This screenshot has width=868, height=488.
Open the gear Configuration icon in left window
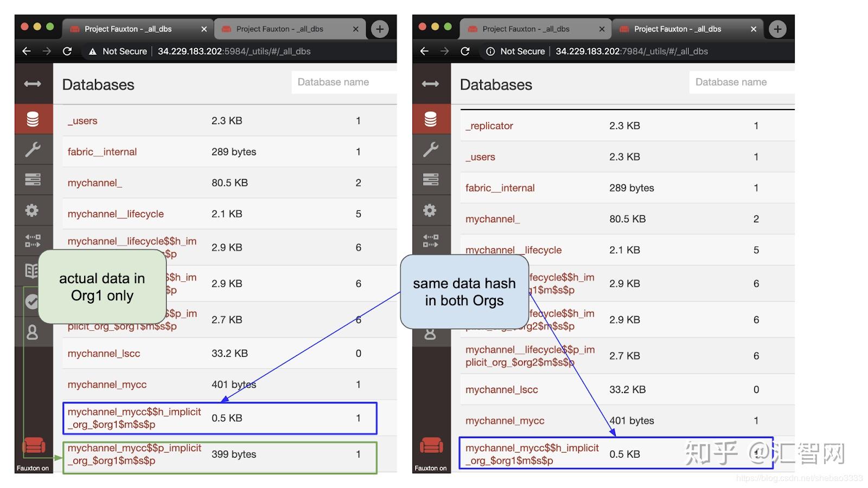[33, 210]
